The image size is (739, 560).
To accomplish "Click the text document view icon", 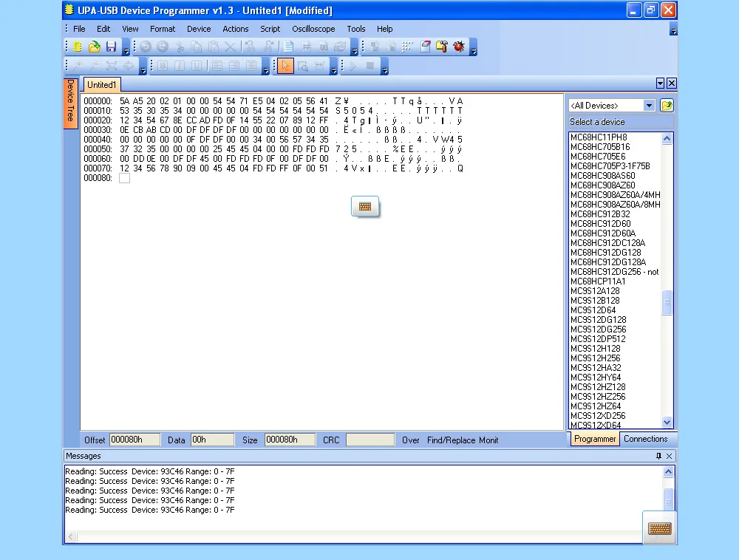I will point(289,47).
